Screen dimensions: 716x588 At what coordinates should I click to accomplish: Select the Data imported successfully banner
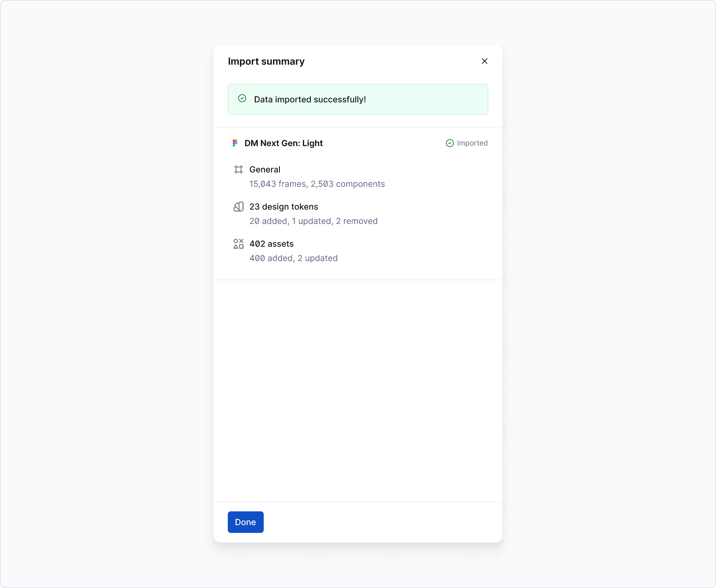point(358,99)
